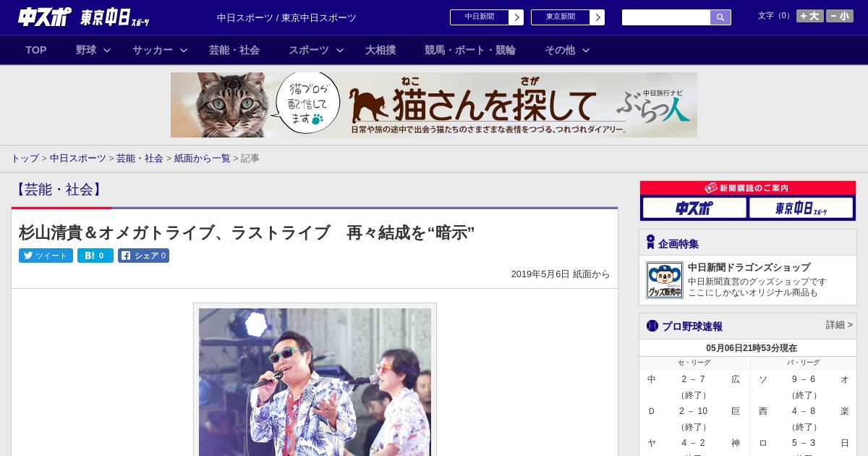The height and width of the screenshot is (456, 868).
Task: Go to 中日スポーツ breadcrumb link
Action: (x=77, y=158)
